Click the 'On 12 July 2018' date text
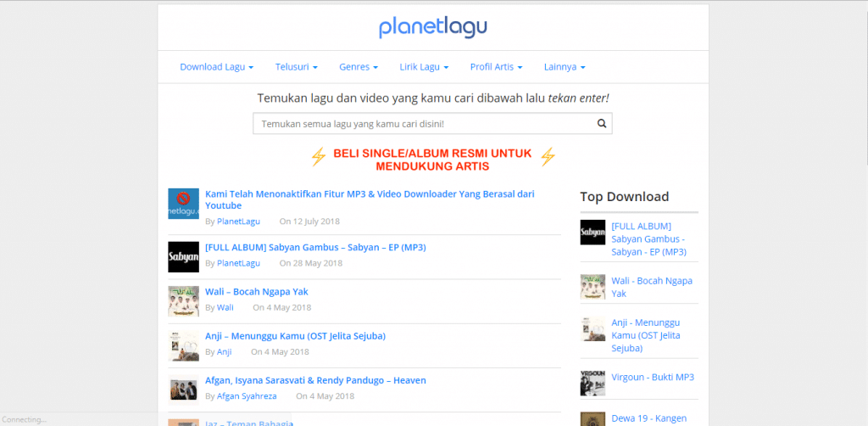This screenshot has width=868, height=426. (309, 221)
